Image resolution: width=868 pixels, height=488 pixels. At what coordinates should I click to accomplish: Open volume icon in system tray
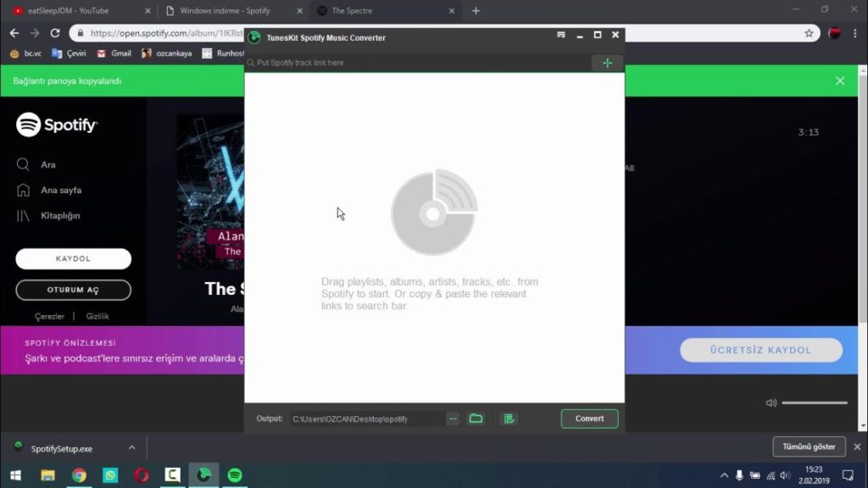tap(785, 475)
